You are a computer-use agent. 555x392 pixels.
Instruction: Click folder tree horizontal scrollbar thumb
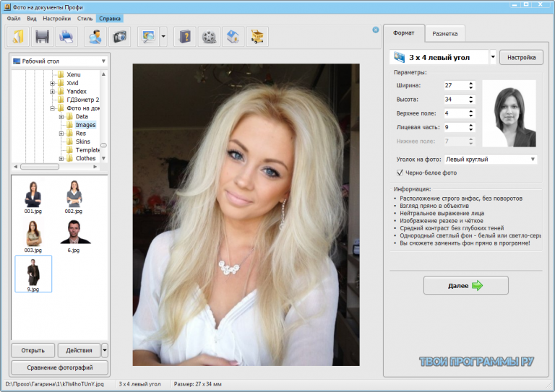click(x=40, y=167)
